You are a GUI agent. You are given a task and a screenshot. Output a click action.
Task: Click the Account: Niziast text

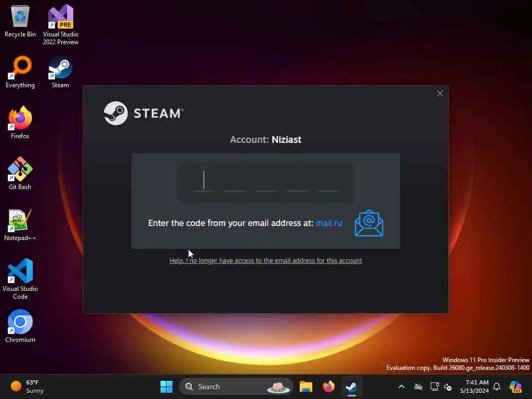265,139
